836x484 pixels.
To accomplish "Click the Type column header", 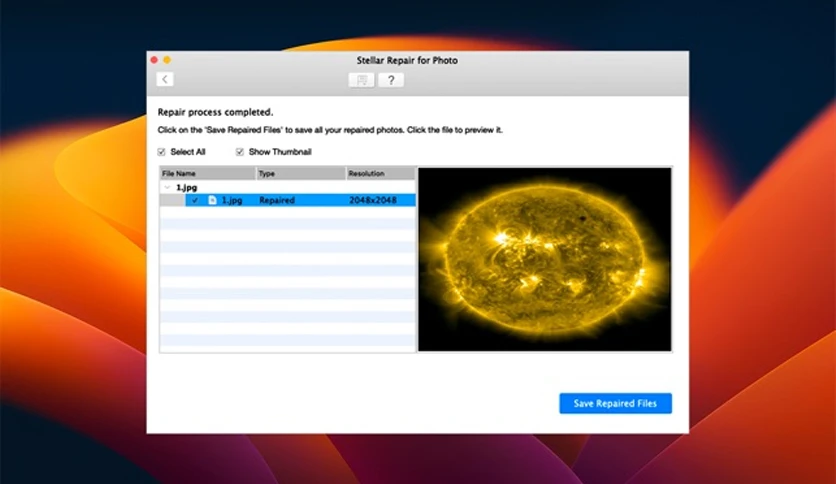I will coord(301,173).
